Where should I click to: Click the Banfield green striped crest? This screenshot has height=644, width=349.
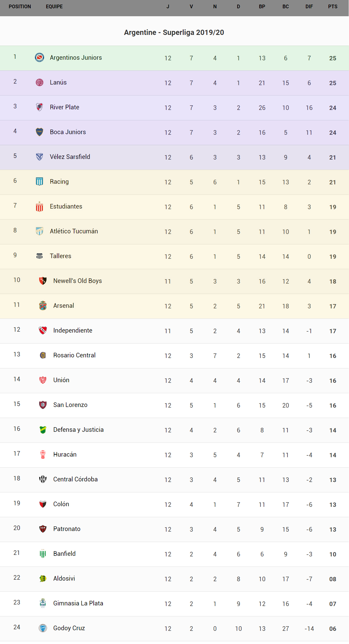43,553
